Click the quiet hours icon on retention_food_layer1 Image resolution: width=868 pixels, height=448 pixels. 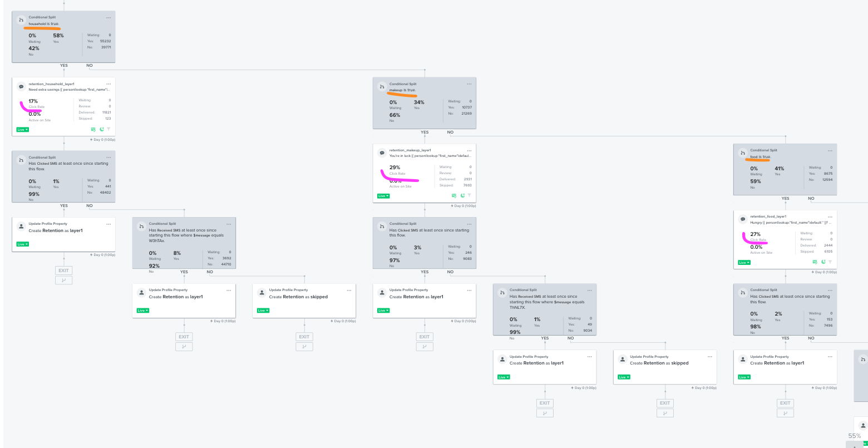pos(823,262)
